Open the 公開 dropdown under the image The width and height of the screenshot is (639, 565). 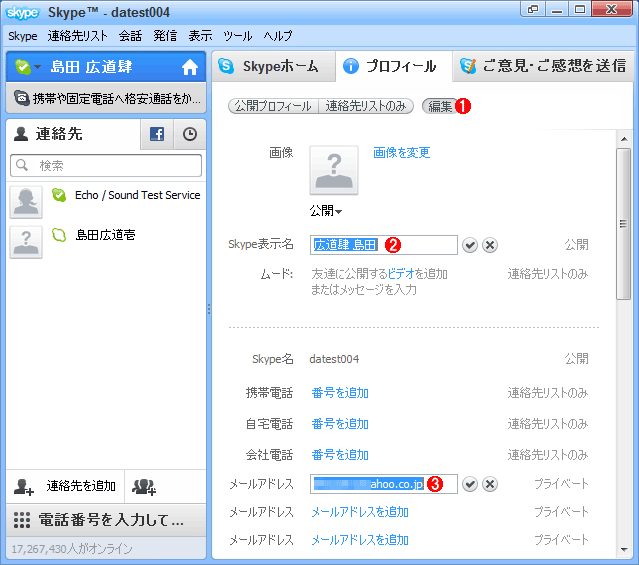(x=326, y=211)
